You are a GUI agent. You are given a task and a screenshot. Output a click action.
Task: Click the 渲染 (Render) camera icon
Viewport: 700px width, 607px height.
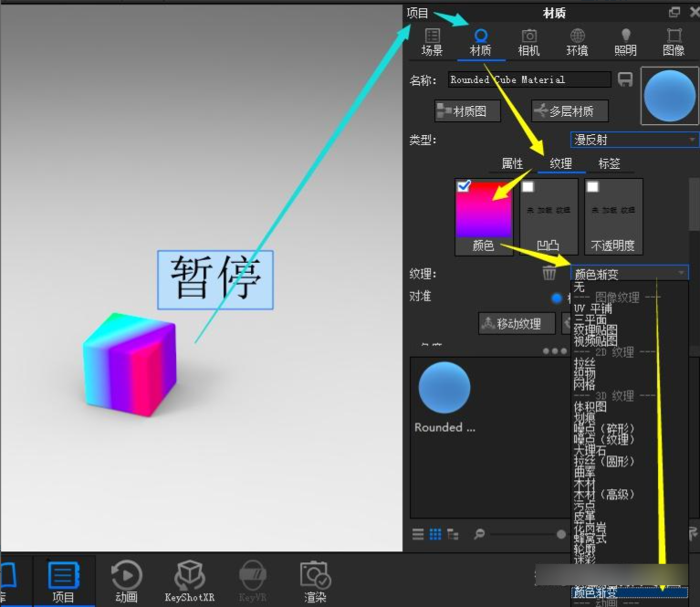coord(315,581)
